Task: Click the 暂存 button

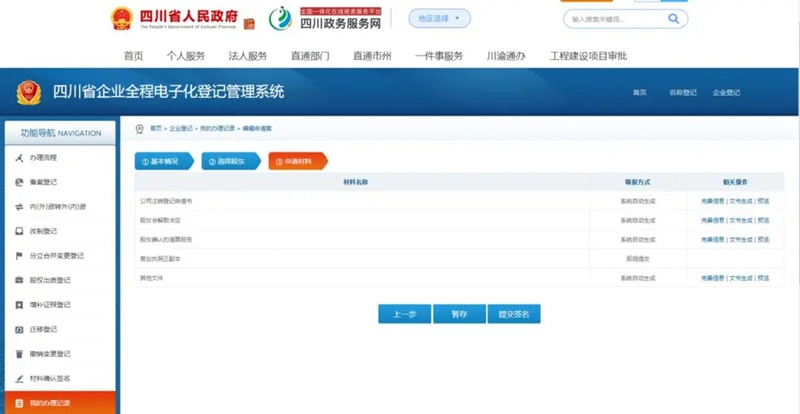Action: pos(459,314)
